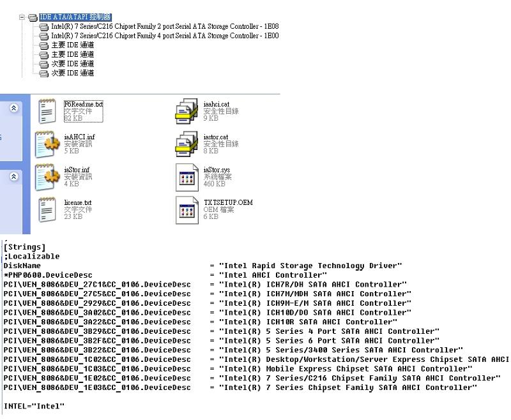The image size is (511, 420).
Task: Click the DEV_27C1 DeviceDesc key
Action: pos(97,285)
